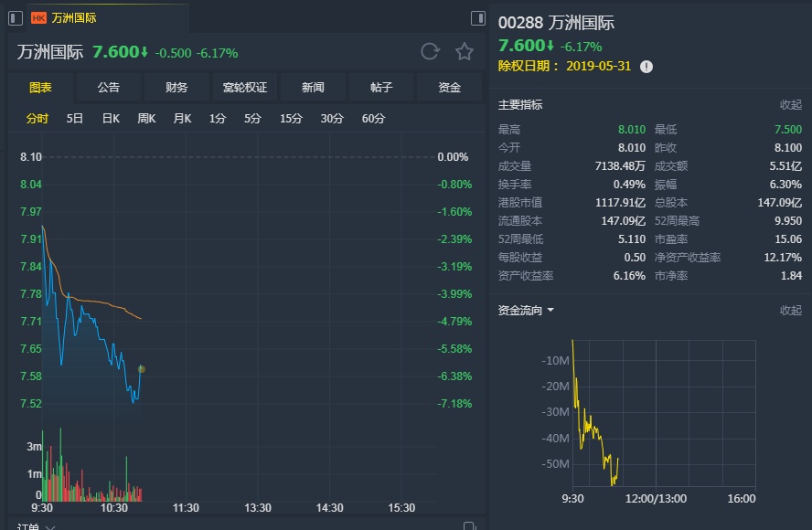The height and width of the screenshot is (530, 812).
Task: Select the 60分 chart interval
Action: point(373,119)
